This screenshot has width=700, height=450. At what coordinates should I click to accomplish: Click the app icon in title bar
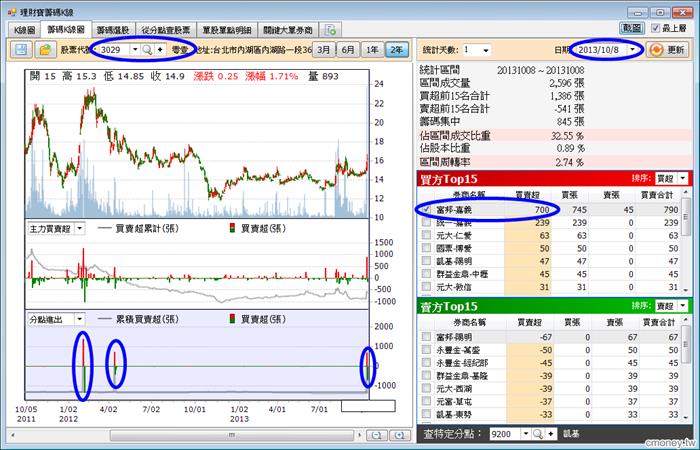click(12, 12)
